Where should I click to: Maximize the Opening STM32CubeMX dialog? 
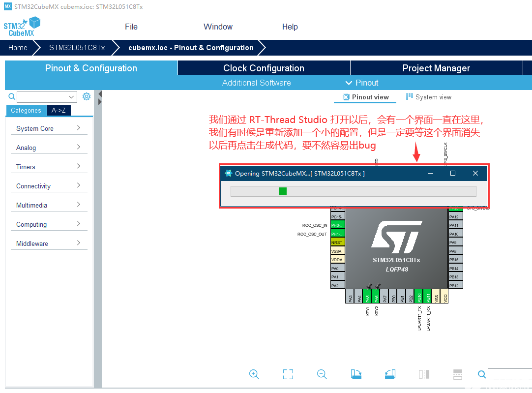pos(453,173)
